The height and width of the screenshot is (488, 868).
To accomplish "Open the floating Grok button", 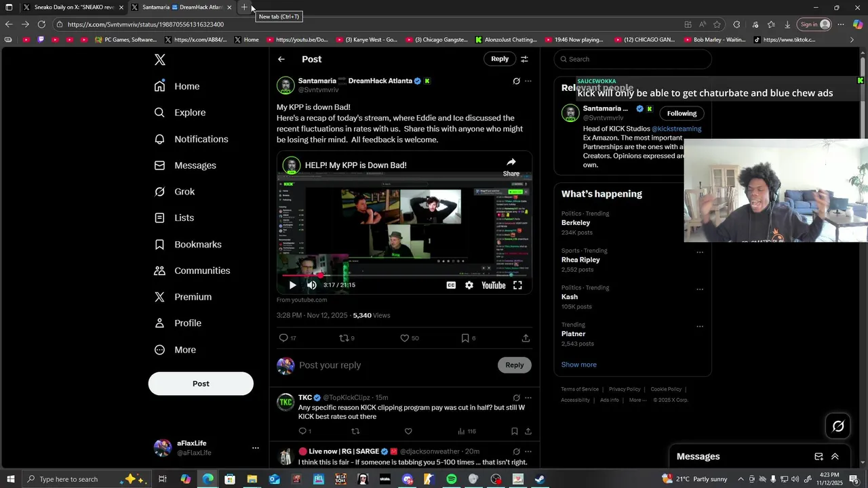I will coord(838,426).
